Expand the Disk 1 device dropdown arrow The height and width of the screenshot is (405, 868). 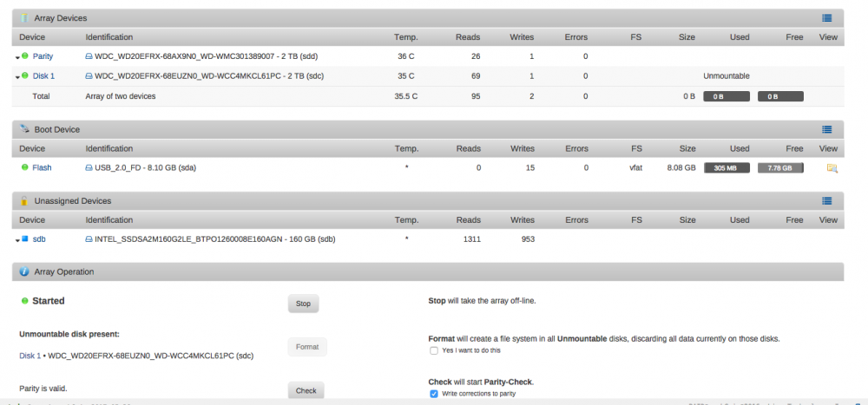pyautogui.click(x=17, y=77)
